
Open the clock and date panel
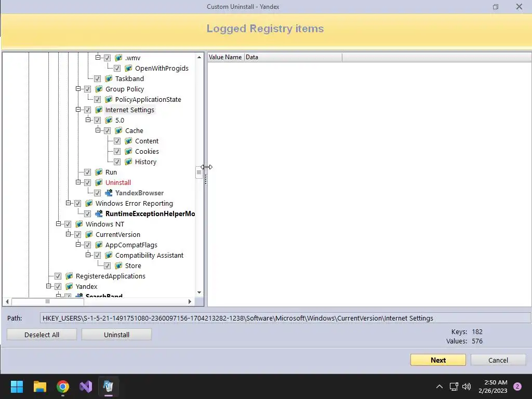pyautogui.click(x=493, y=387)
